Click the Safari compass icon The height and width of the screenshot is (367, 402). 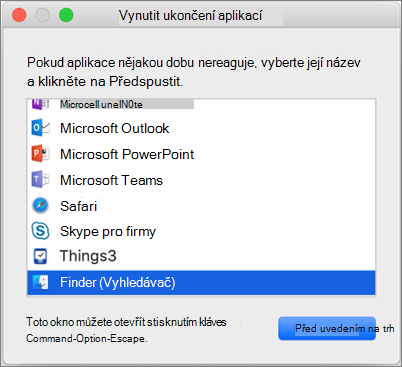tap(40, 205)
